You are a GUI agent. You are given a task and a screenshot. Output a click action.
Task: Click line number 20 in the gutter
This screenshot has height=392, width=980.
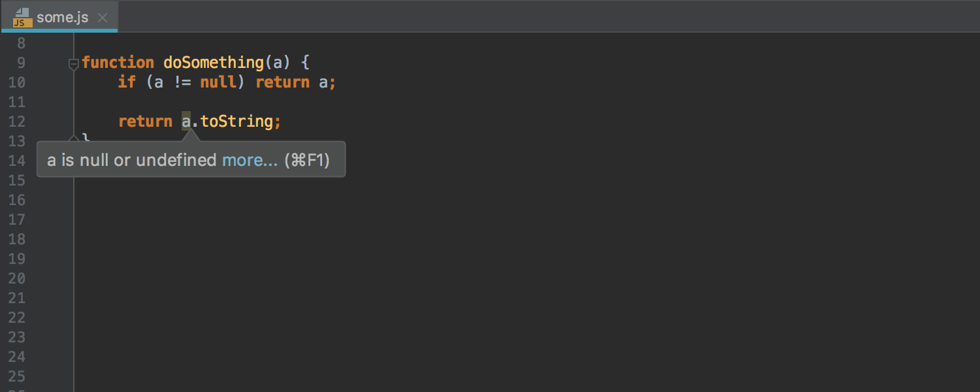pos(17,278)
